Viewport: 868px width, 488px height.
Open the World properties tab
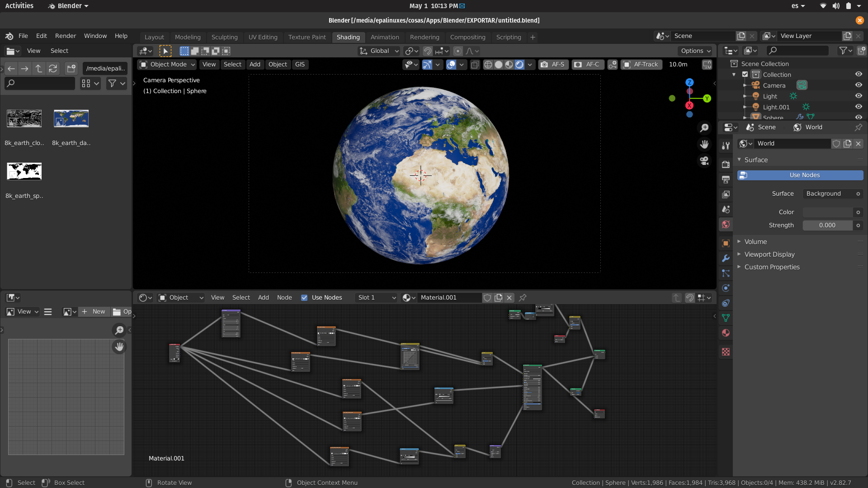[x=726, y=225]
